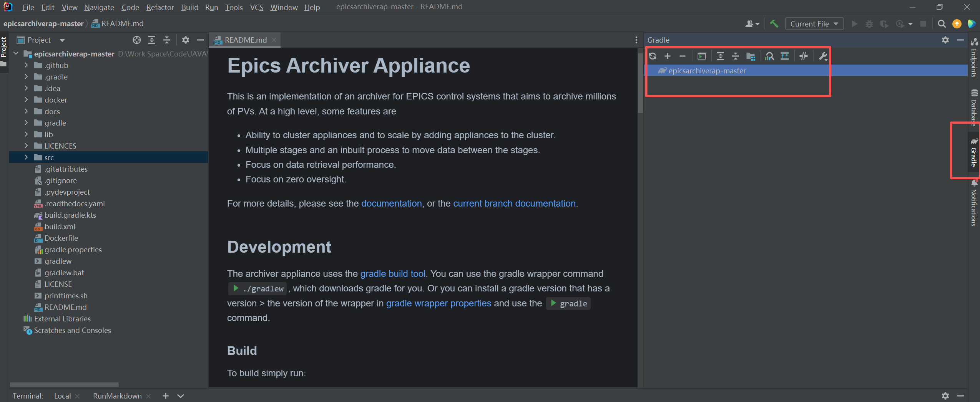Run the ./gradlew command
The width and height of the screenshot is (980, 402).
click(x=236, y=288)
